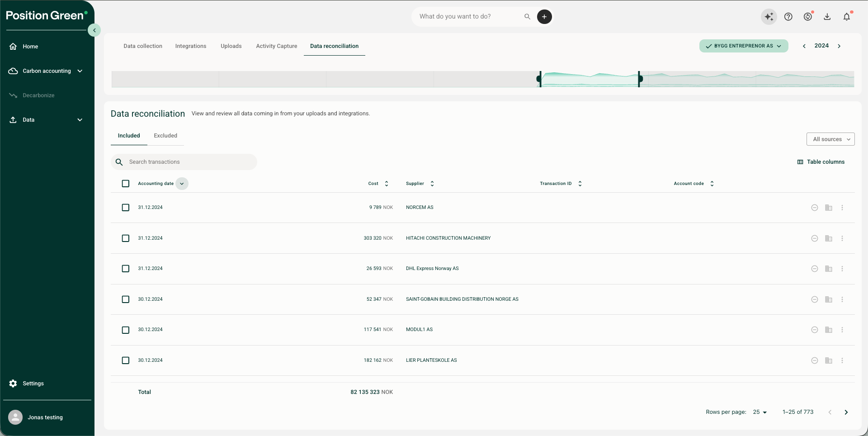Image resolution: width=868 pixels, height=436 pixels.
Task: Click the building icon for MODUL1 AS
Action: 829,330
